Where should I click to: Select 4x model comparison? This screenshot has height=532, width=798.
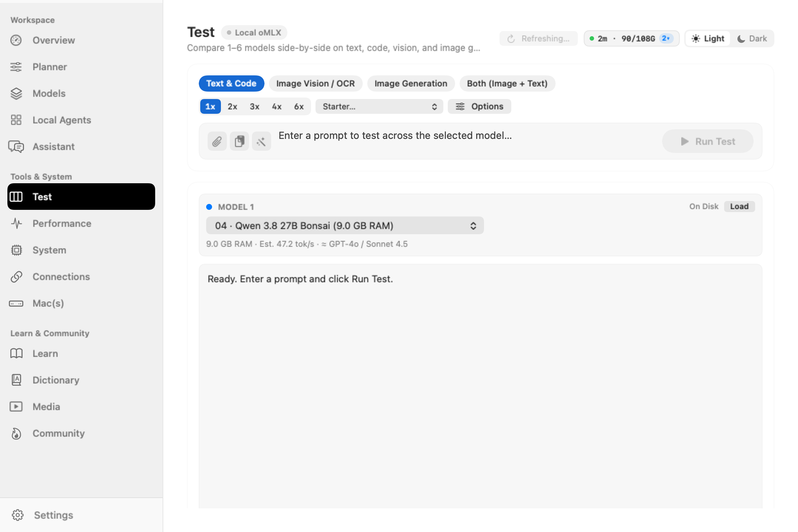pyautogui.click(x=277, y=106)
